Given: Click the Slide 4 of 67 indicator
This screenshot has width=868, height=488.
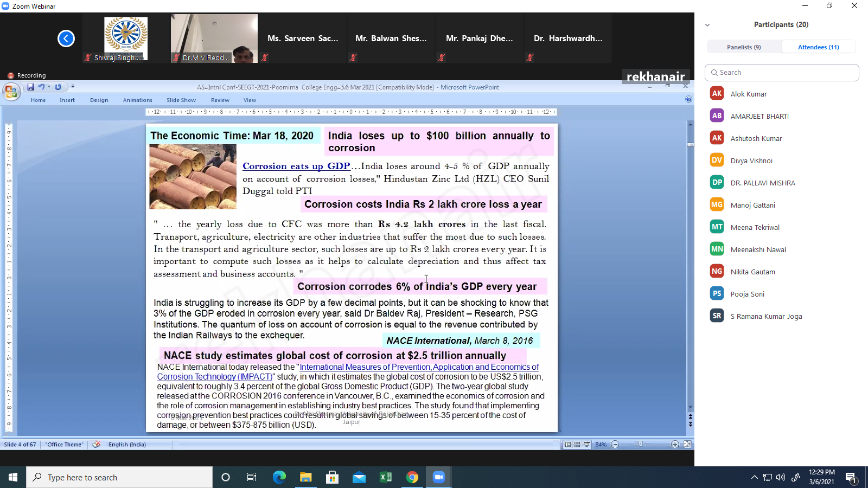Looking at the screenshot, I should (x=20, y=445).
